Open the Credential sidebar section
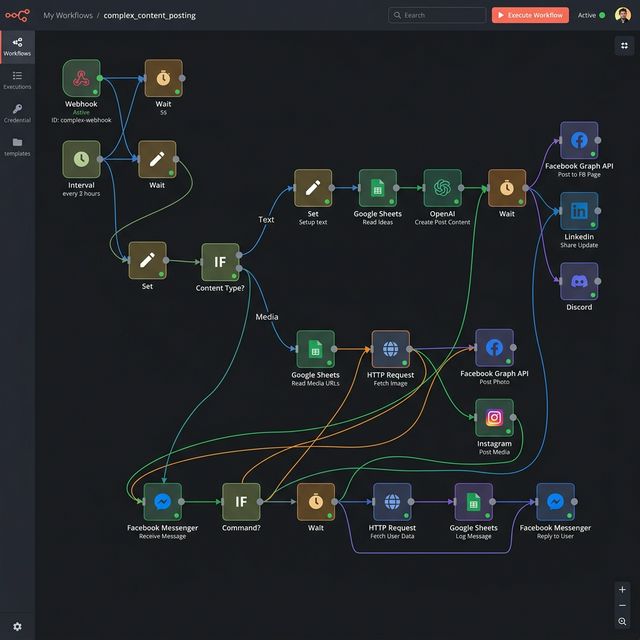 click(17, 113)
